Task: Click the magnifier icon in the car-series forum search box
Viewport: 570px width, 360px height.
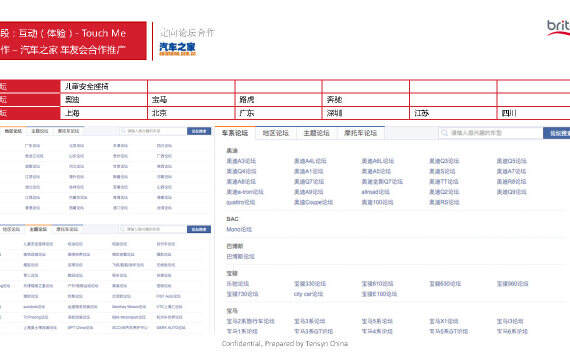Action: click(444, 133)
